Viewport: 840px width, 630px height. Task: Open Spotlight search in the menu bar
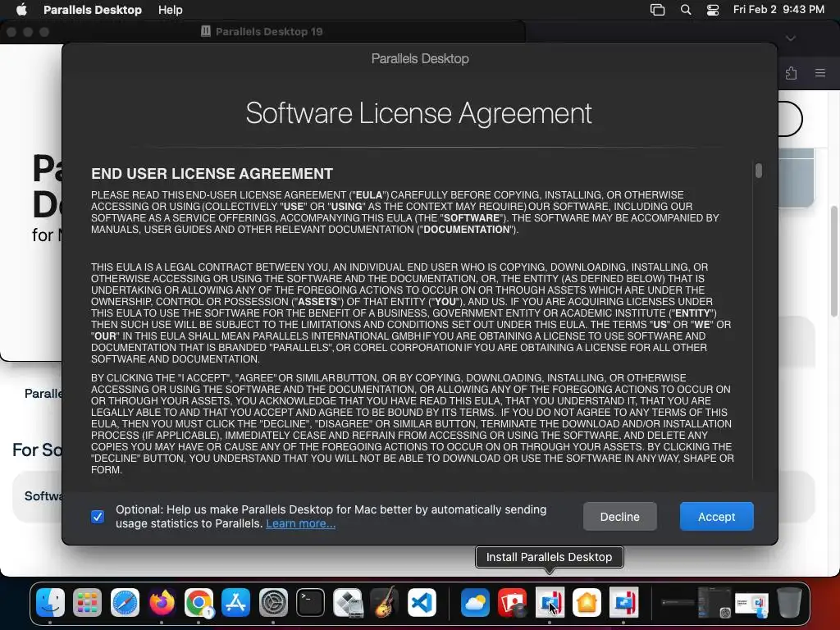(686, 10)
